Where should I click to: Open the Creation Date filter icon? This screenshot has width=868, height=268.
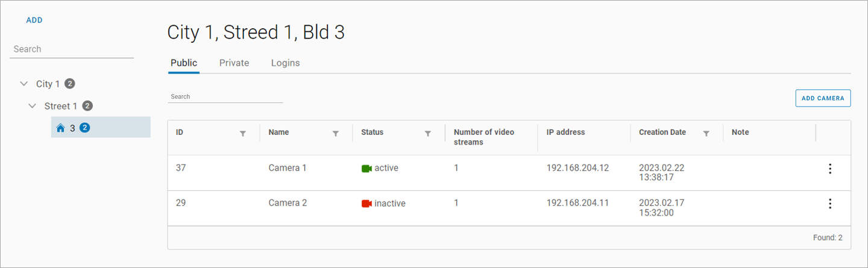[706, 134]
